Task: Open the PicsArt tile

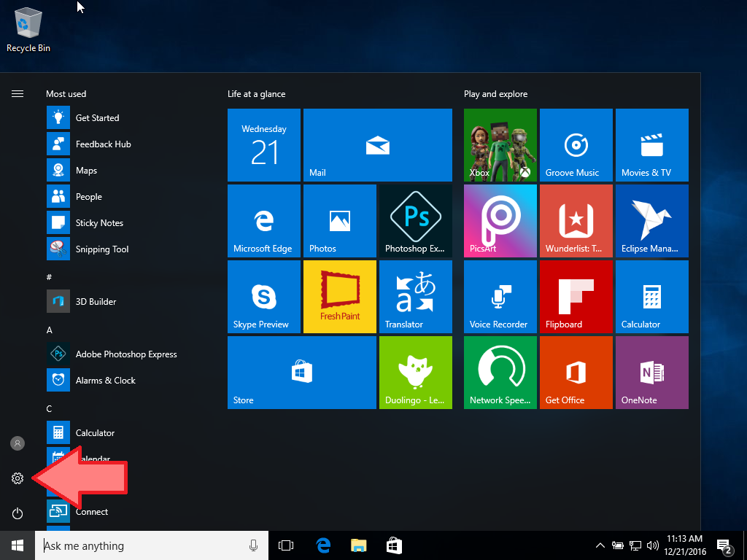Action: point(500,221)
